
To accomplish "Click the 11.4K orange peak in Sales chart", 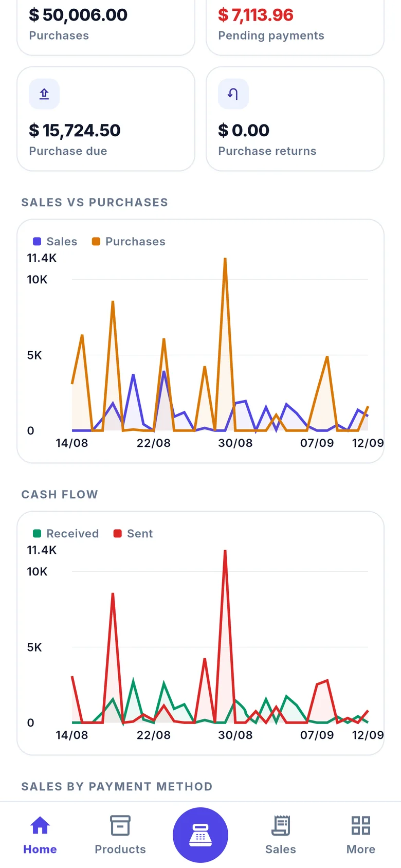I will click(225, 260).
